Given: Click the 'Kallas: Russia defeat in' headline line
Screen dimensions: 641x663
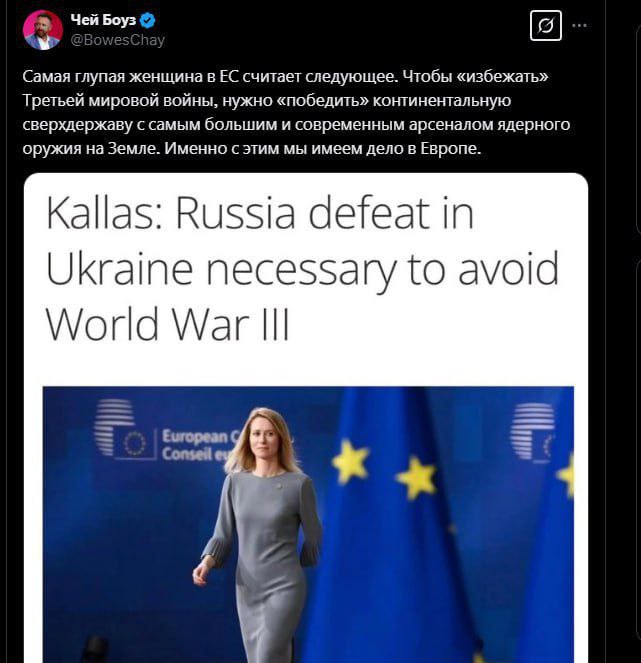Looking at the screenshot, I should (260, 213).
